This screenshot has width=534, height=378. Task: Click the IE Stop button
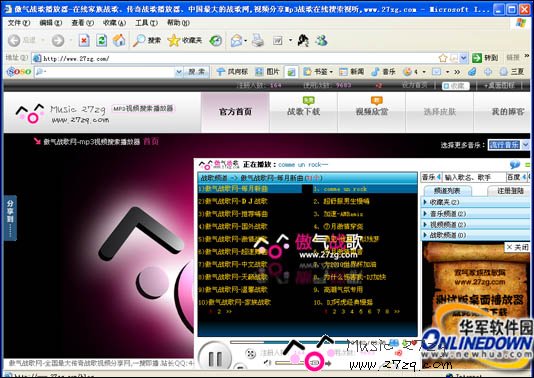click(84, 41)
